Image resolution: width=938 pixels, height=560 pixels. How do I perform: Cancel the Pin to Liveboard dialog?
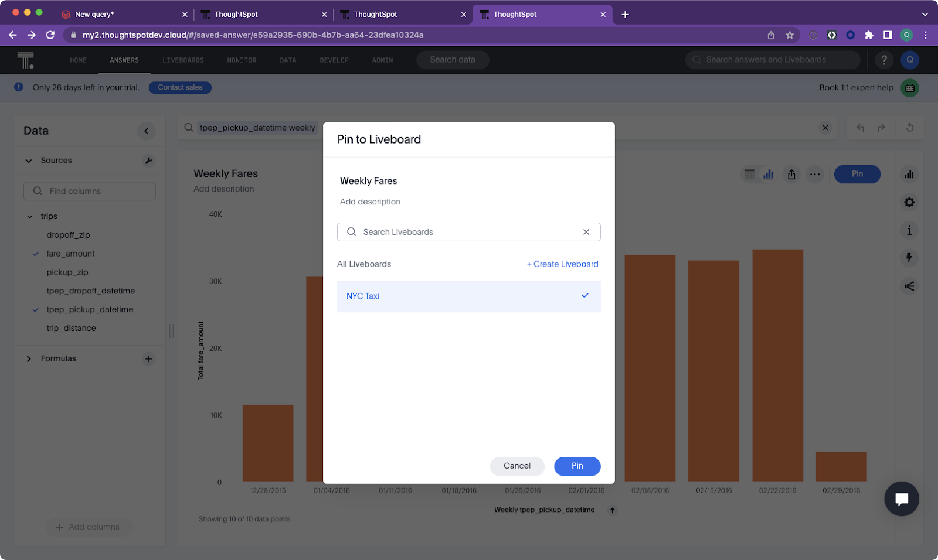(x=516, y=466)
